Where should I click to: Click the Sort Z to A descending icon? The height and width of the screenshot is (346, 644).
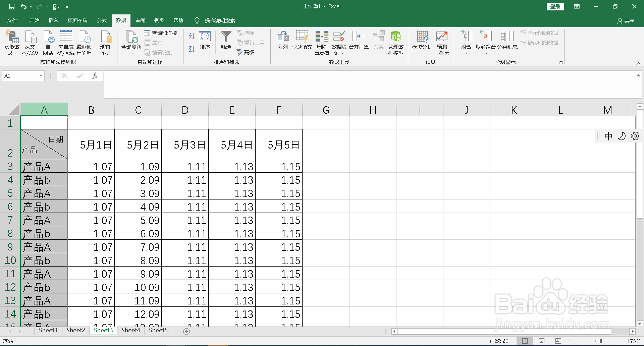(192, 49)
